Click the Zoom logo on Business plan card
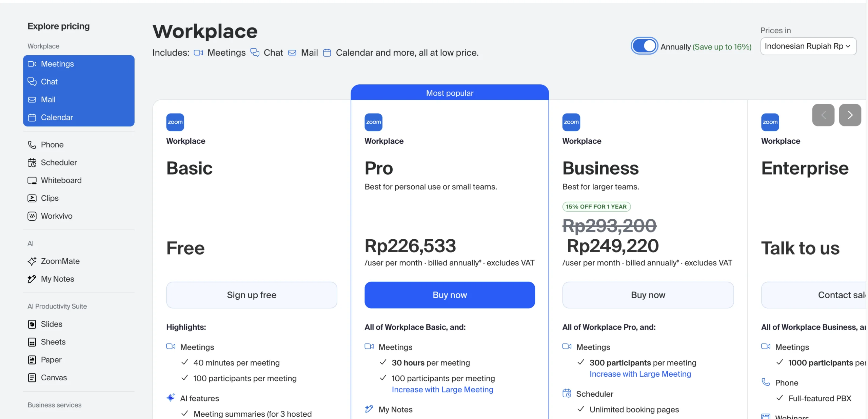 pos(571,122)
